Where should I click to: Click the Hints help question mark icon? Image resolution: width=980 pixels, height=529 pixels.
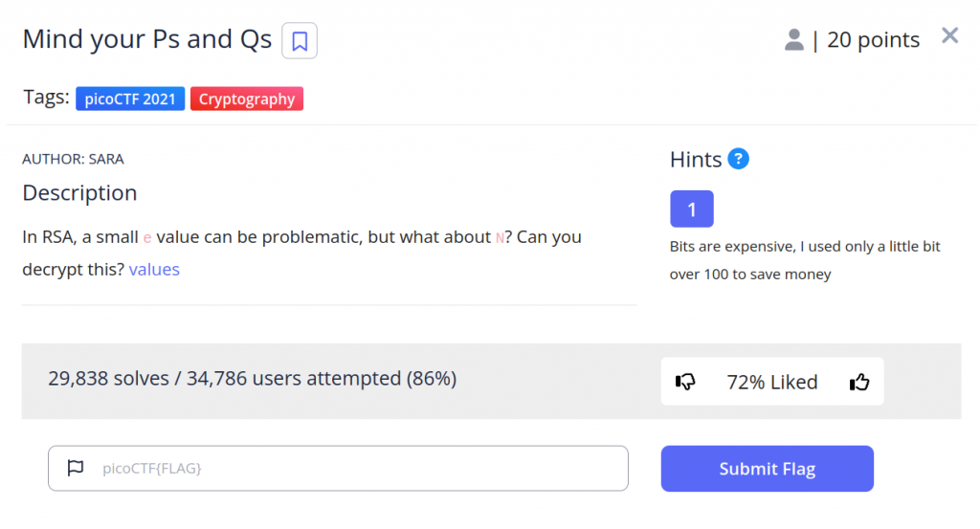pyautogui.click(x=738, y=159)
